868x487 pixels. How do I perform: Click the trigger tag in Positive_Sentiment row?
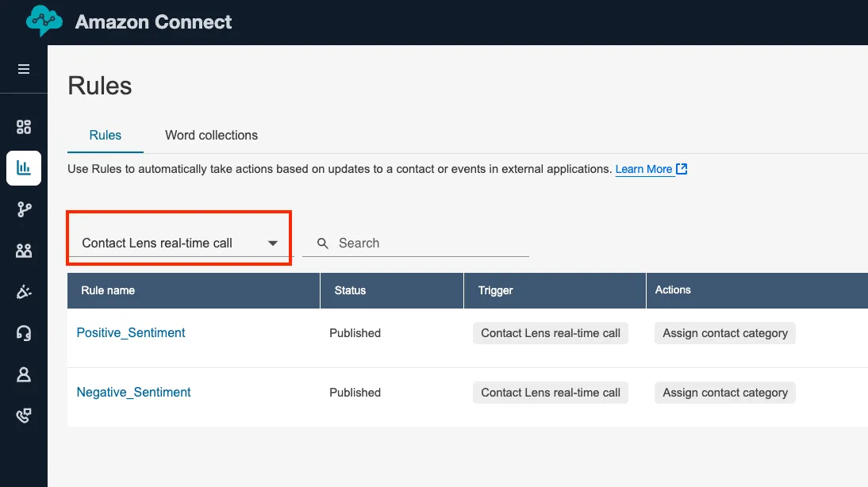[551, 333]
